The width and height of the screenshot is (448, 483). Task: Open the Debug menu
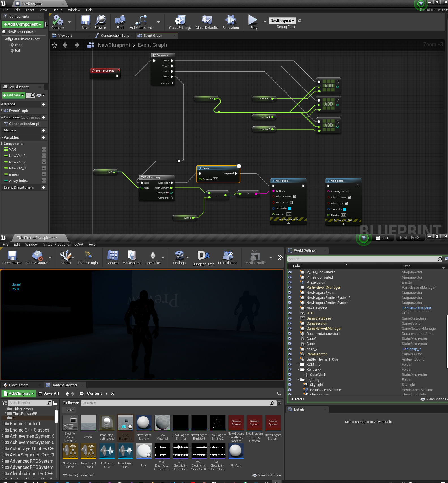(x=57, y=10)
